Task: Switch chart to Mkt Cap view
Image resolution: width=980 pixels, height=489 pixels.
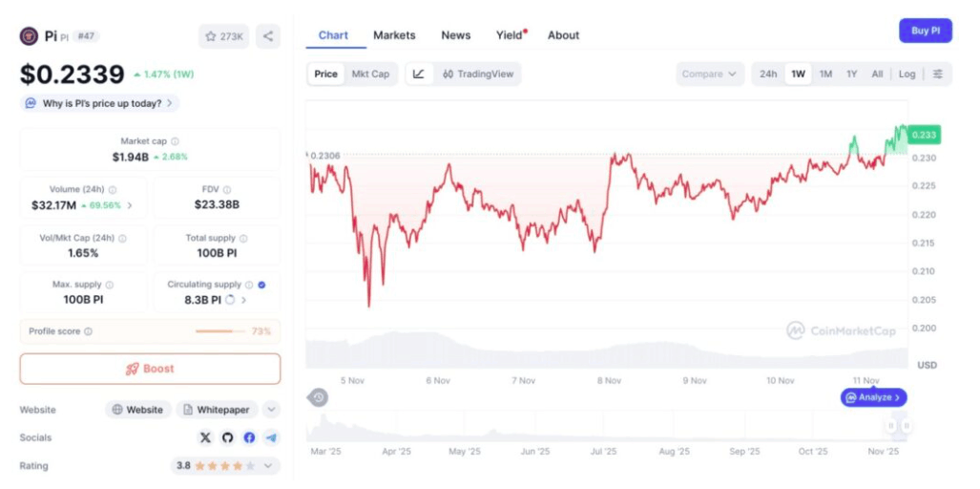Action: [370, 74]
